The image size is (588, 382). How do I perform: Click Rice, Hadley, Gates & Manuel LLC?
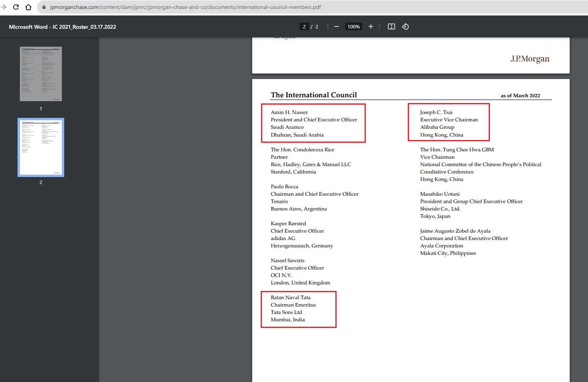311,165
